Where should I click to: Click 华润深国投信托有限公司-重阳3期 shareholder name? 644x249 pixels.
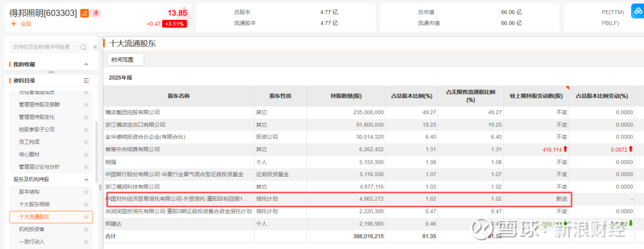[x=178, y=211]
